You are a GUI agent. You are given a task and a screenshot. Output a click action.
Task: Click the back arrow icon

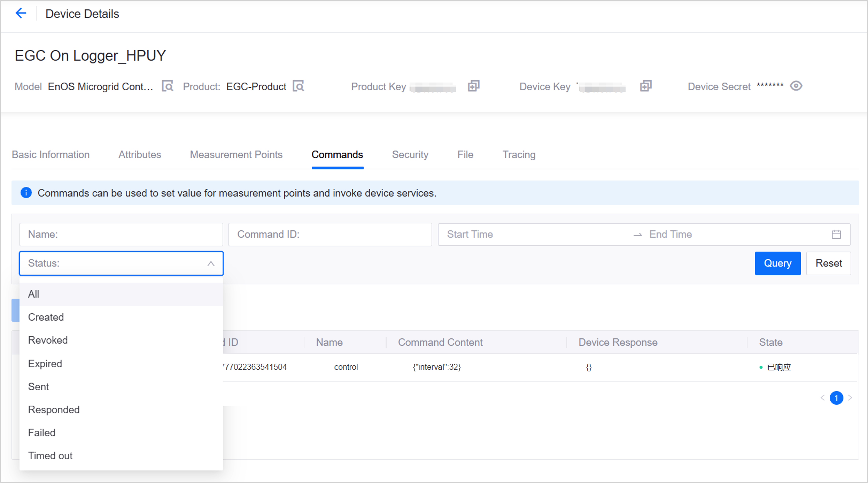point(21,13)
